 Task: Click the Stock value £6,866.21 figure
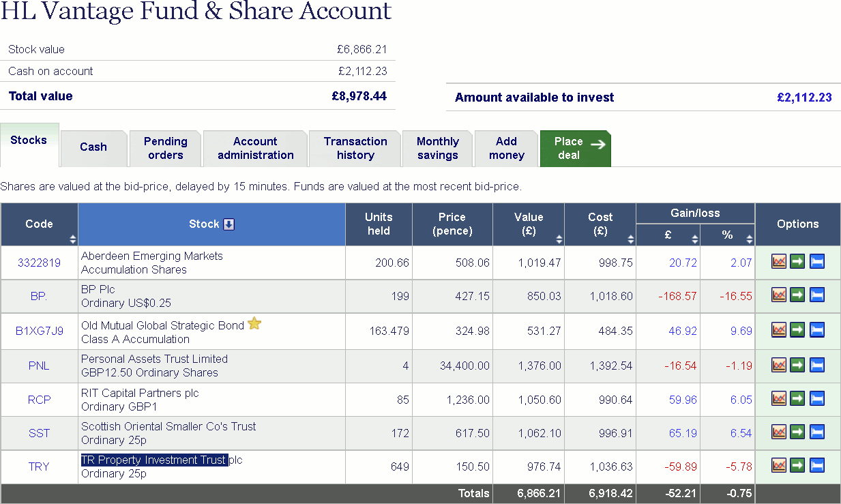point(362,49)
